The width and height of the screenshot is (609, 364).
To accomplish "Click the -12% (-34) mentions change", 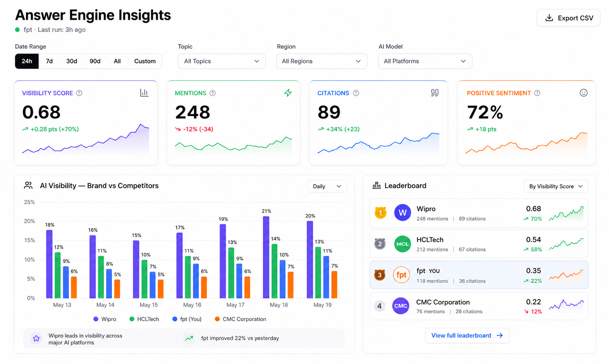I will coord(194,129).
